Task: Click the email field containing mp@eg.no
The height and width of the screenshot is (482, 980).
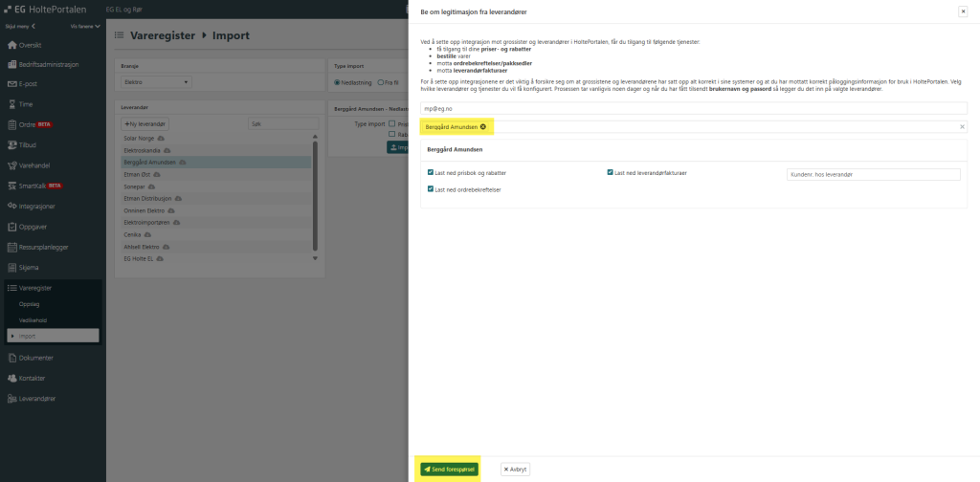Action: click(x=694, y=109)
